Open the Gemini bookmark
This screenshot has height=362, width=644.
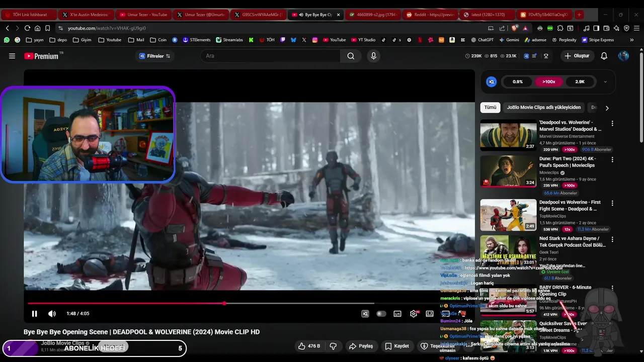(x=509, y=40)
